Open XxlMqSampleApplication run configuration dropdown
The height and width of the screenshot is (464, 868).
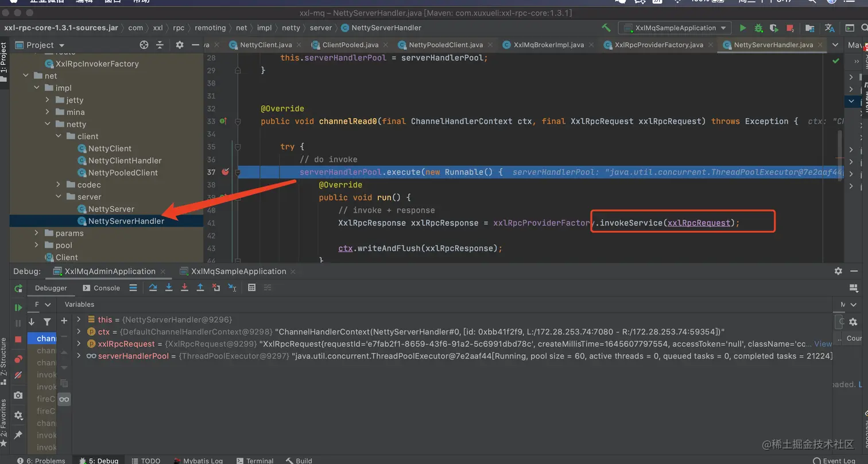click(675, 28)
